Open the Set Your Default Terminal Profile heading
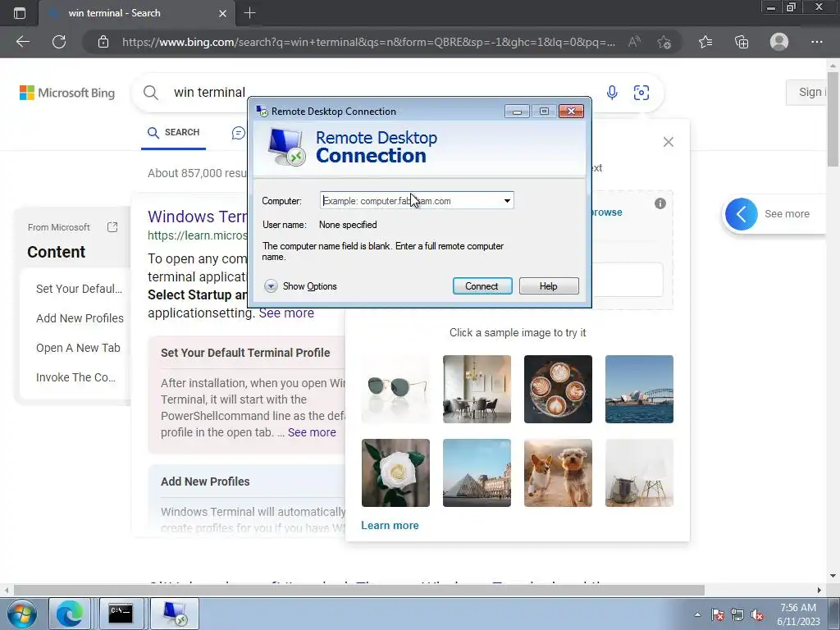Image resolution: width=840 pixels, height=630 pixels. click(245, 353)
